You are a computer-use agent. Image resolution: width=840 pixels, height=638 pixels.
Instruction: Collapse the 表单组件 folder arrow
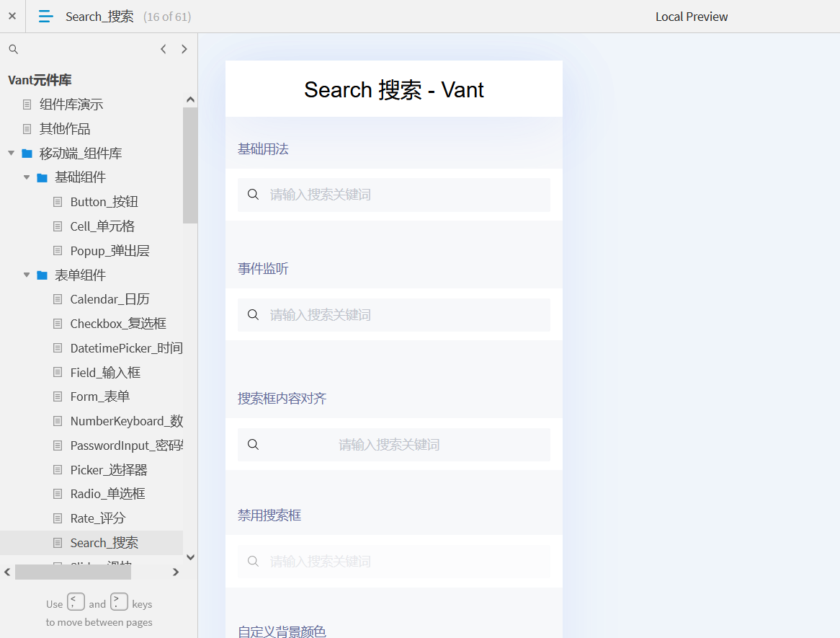[x=26, y=275]
